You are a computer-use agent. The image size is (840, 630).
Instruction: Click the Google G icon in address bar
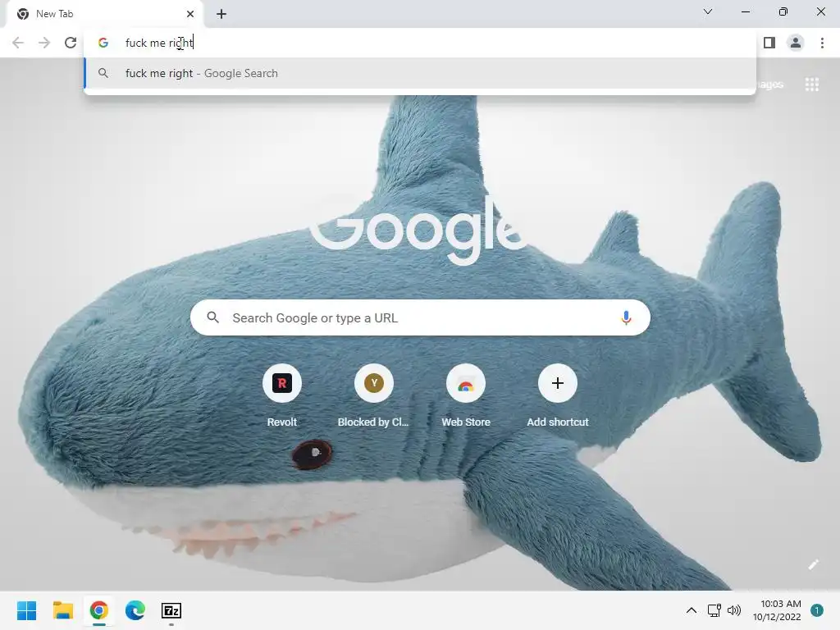103,43
